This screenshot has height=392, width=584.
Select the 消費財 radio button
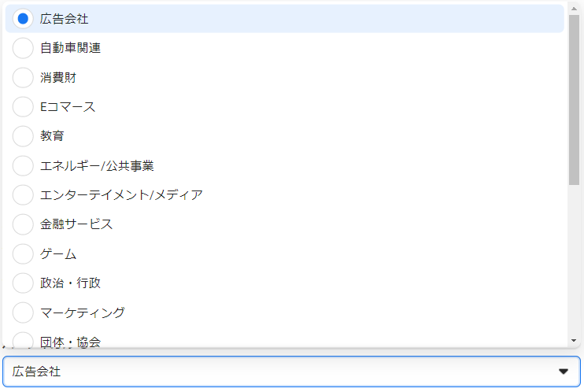click(x=24, y=77)
